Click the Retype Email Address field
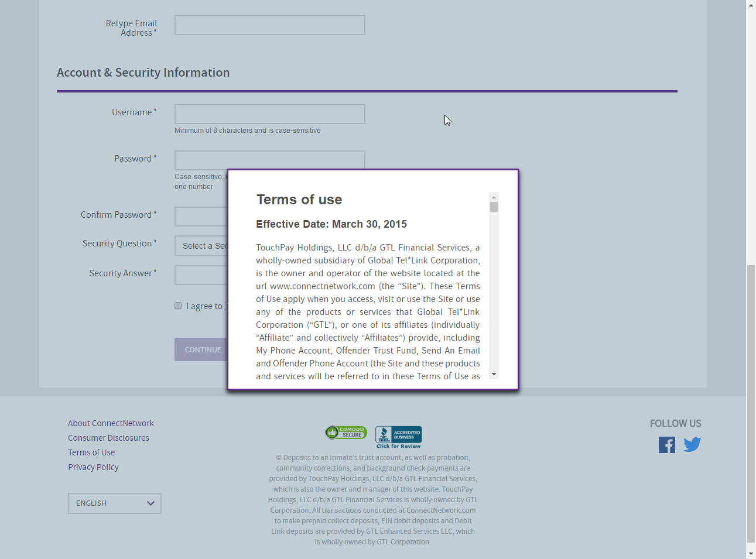 click(x=270, y=25)
